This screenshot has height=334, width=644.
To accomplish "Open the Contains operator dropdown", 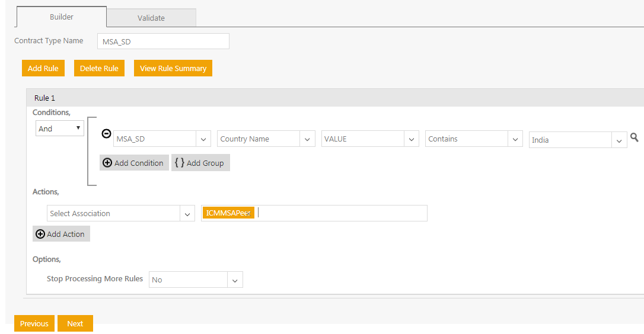I will 515,139.
